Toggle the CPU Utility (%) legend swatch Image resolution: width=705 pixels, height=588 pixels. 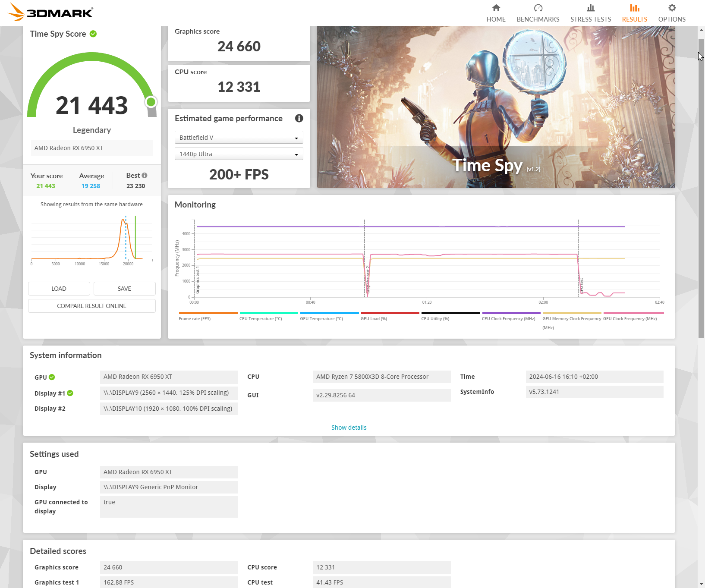click(450, 313)
